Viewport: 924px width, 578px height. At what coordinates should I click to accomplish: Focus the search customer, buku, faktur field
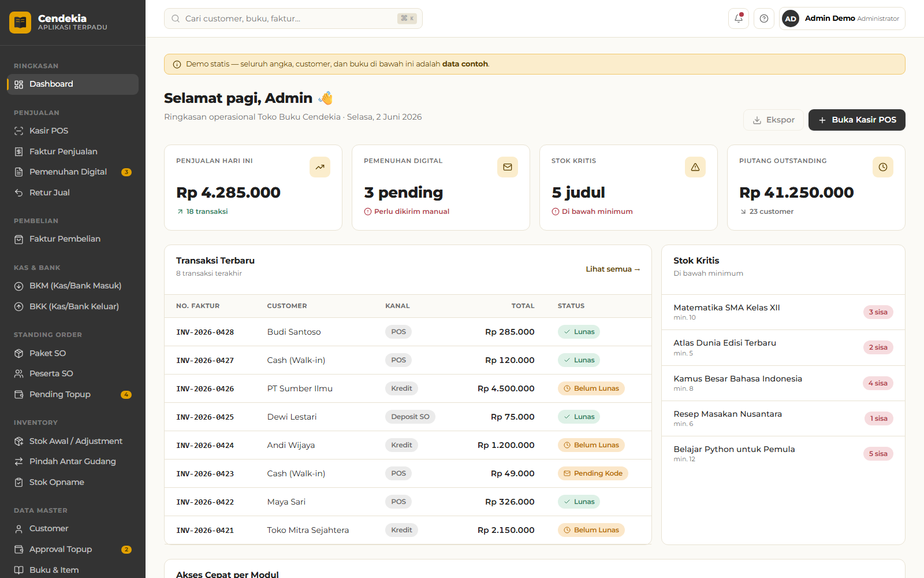[293, 18]
